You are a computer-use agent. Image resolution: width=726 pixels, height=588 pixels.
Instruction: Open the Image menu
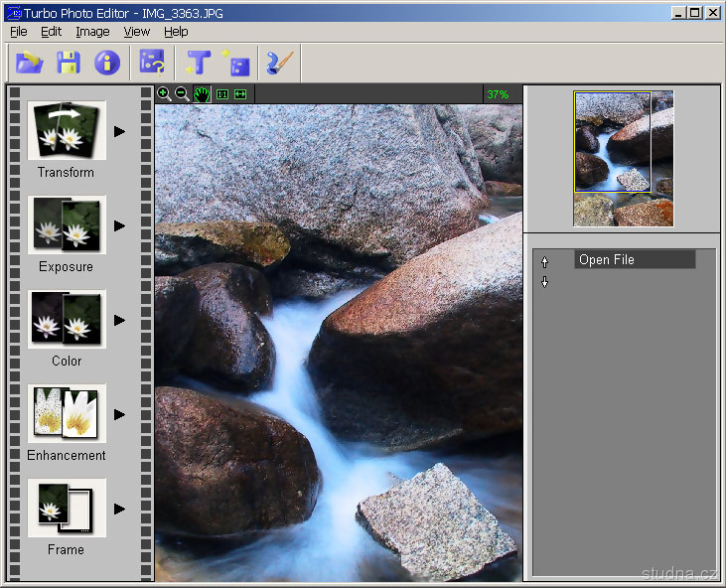[92, 32]
